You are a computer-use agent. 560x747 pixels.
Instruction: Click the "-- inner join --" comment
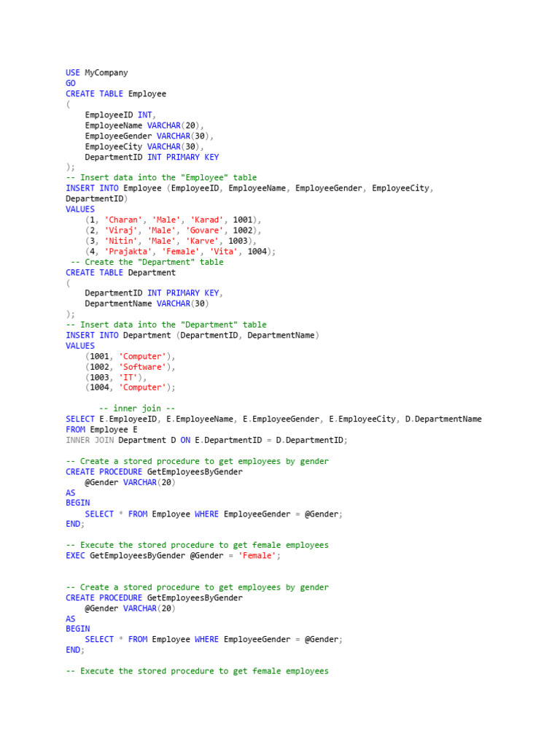click(x=137, y=409)
